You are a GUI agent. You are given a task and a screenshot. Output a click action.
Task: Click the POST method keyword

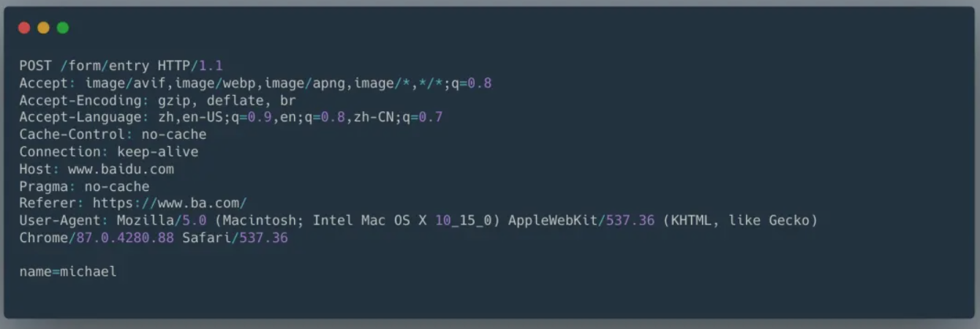[x=35, y=66]
